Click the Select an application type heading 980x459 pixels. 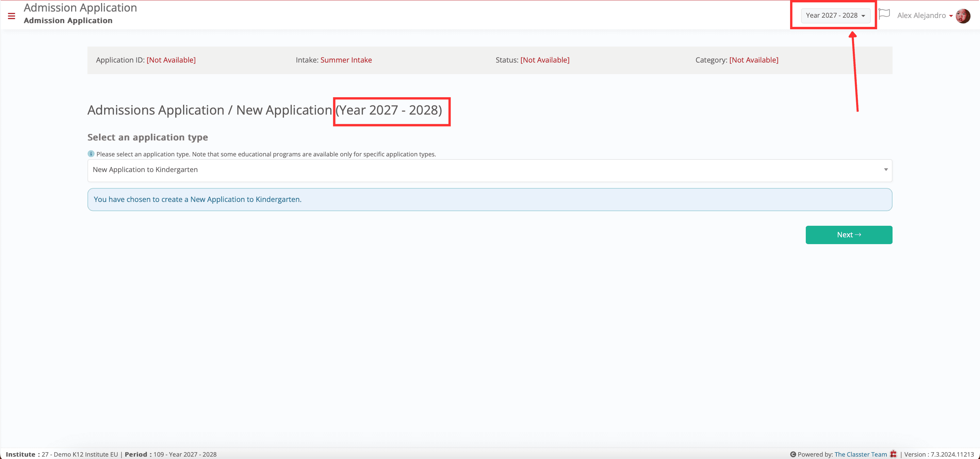click(148, 137)
